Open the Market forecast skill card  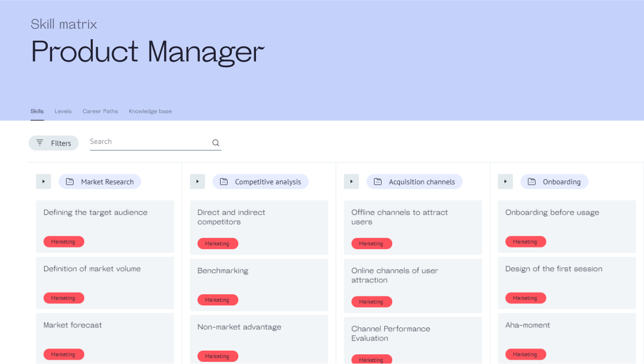click(105, 338)
